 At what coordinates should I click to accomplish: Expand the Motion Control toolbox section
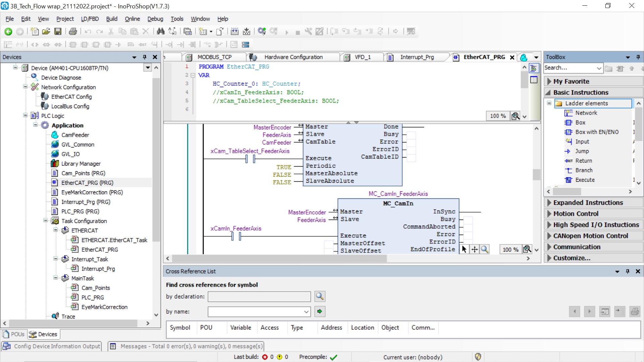pos(576,214)
